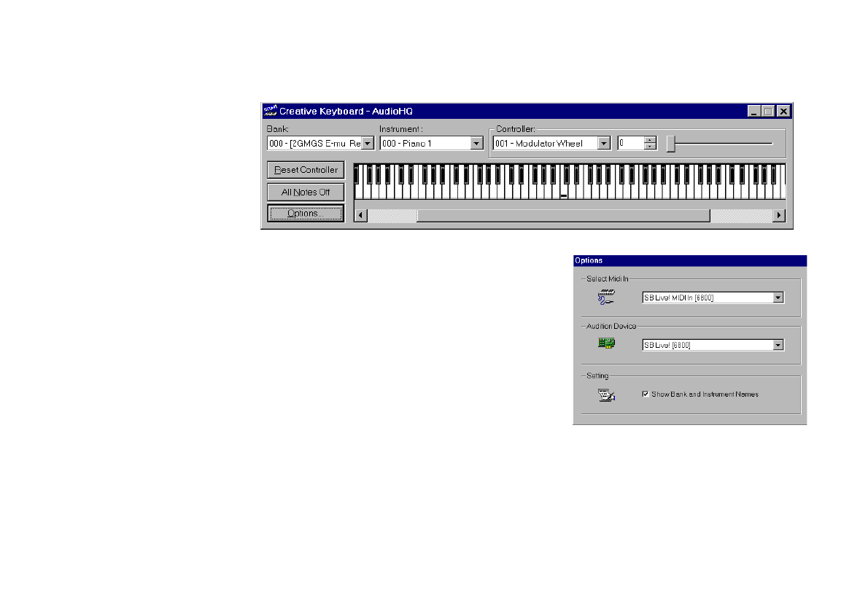Screen dimensions: 868x611
Task: Click the 'SB Live! MIDI In [6800]' text
Action: 678,297
